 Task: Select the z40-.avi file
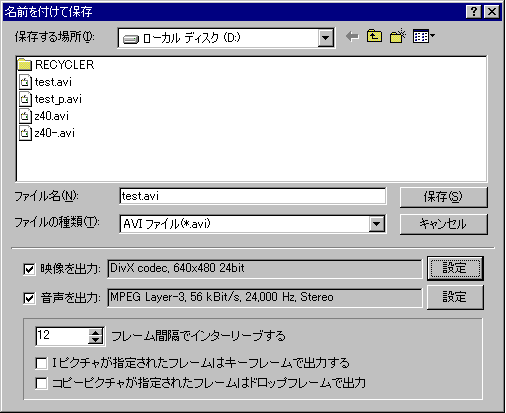[47, 133]
